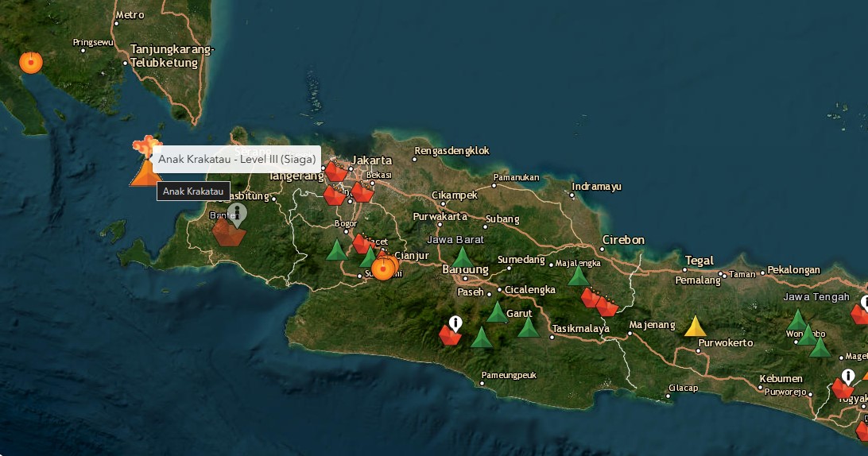Click the red landslide marker right of Jawa Tengah label
This screenshot has height=456, width=868.
(859, 315)
